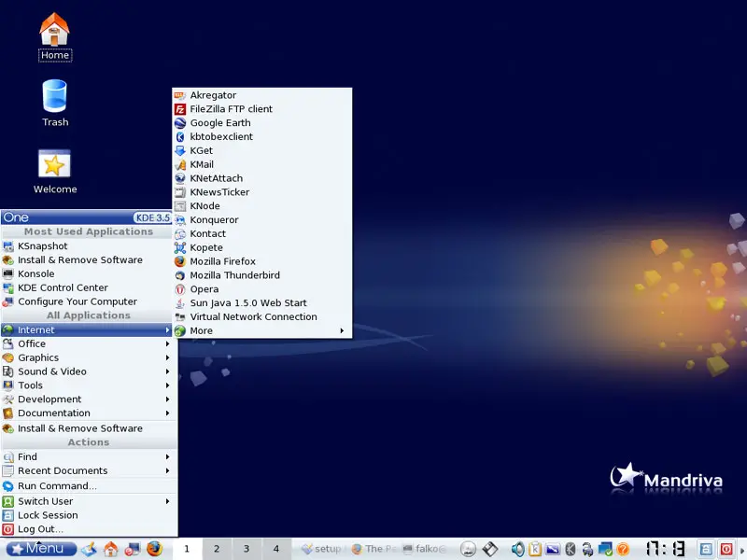
Task: Open Google Earth from the submenu
Action: tap(262, 123)
